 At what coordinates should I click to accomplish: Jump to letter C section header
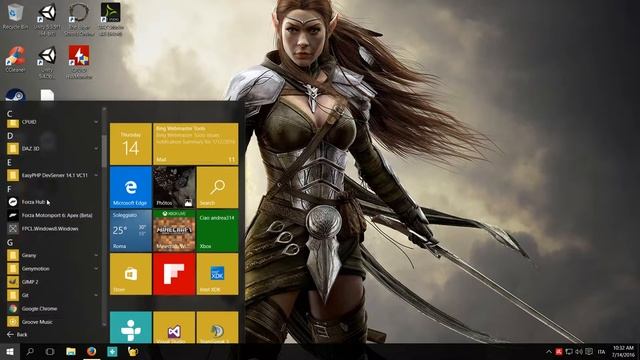tap(9, 113)
